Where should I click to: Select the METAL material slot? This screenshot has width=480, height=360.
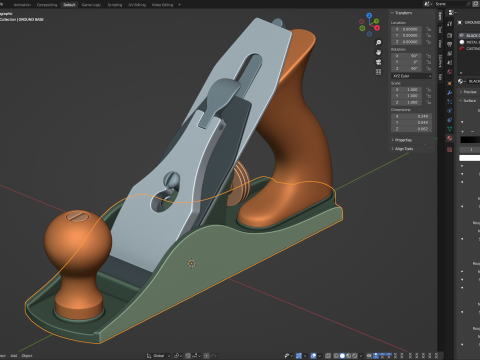[x=469, y=42]
